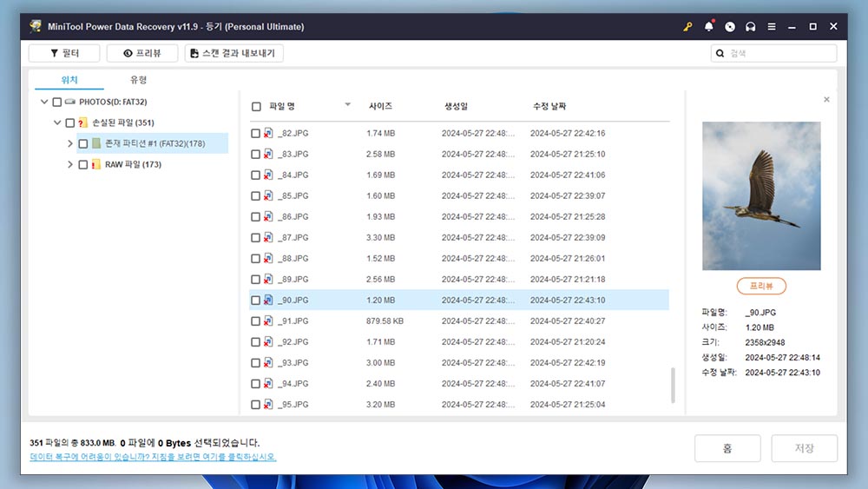The image size is (868, 489).
Task: Click the search magnifier icon
Action: 720,53
